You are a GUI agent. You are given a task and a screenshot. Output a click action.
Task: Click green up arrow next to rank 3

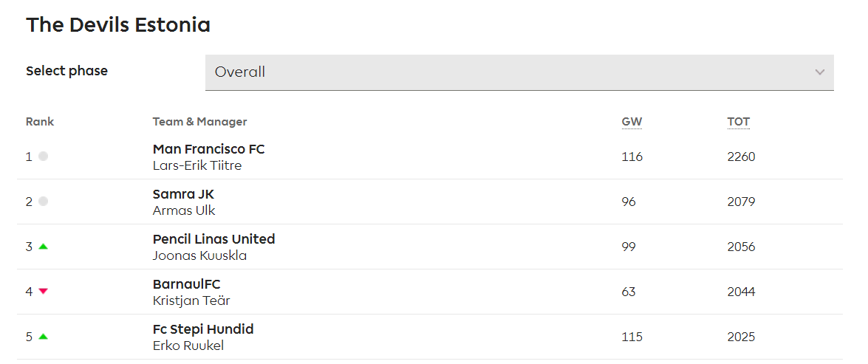[x=44, y=247]
